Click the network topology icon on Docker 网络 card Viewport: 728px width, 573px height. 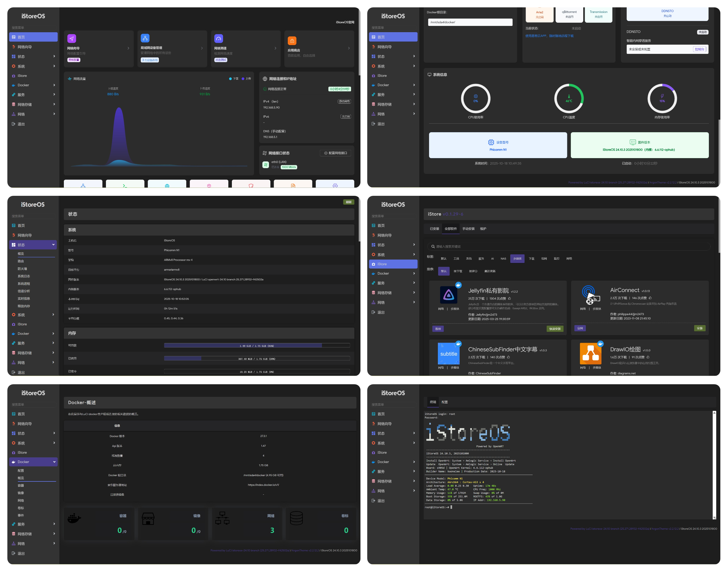click(x=222, y=518)
